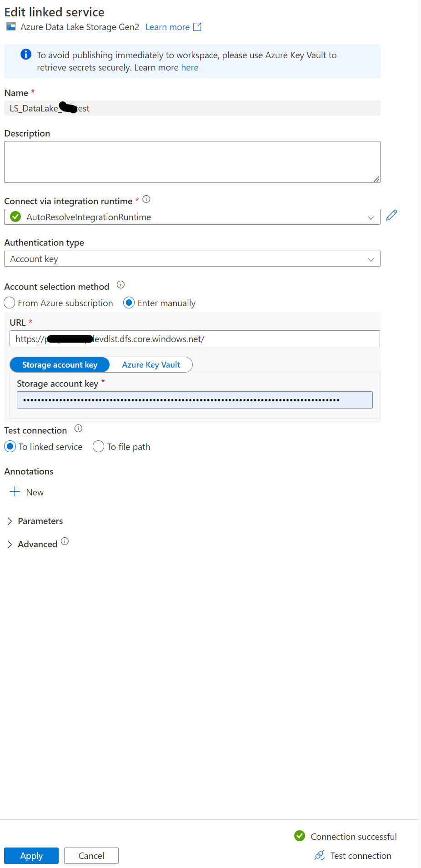Image resolution: width=421 pixels, height=868 pixels.
Task: Select the From Azure subscription radio button
Action: coord(10,303)
